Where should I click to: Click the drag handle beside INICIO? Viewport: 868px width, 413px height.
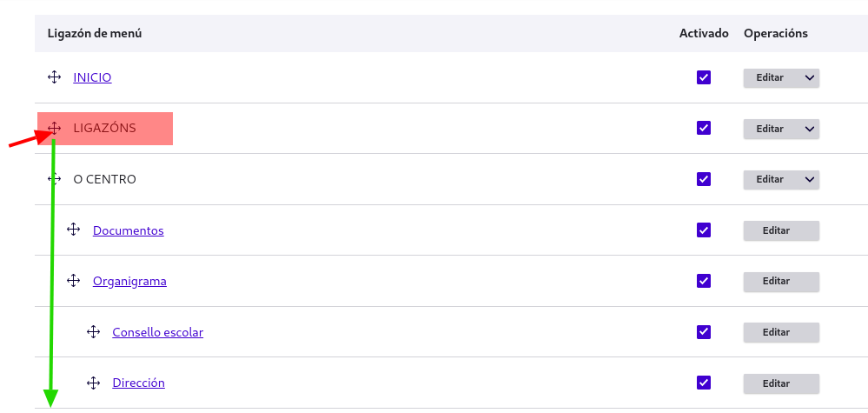54,77
